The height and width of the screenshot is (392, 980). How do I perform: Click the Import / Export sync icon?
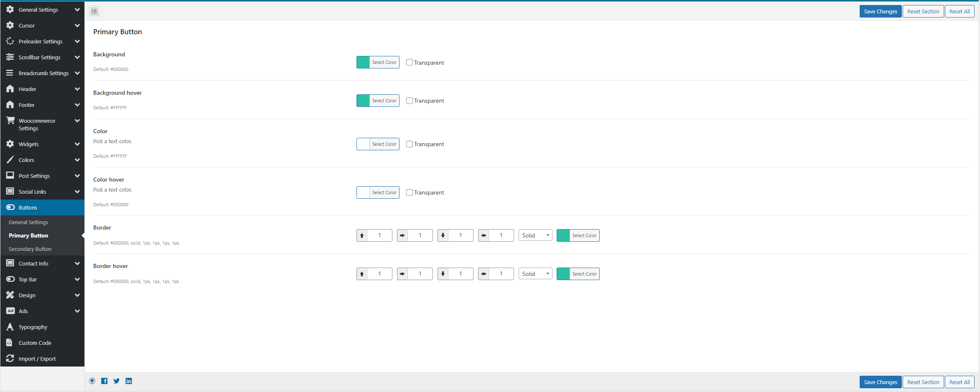(x=10, y=359)
